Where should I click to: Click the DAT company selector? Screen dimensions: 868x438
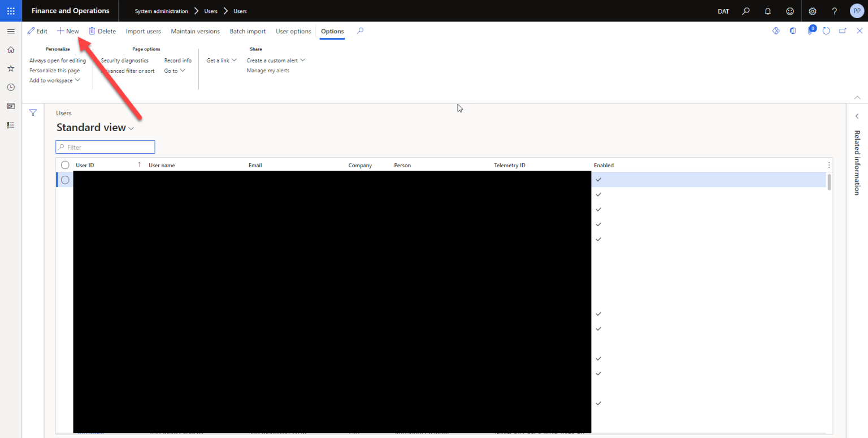[x=723, y=11]
